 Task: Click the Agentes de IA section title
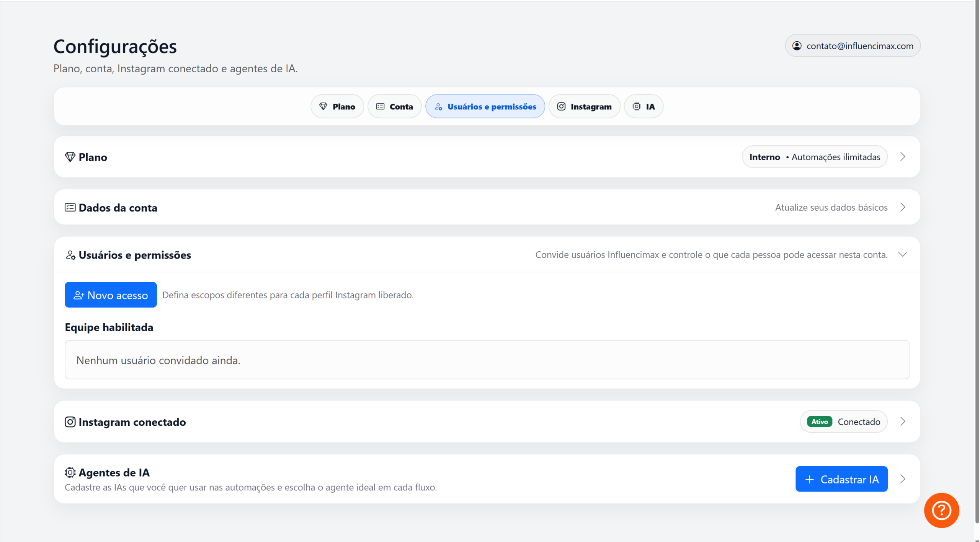114,473
